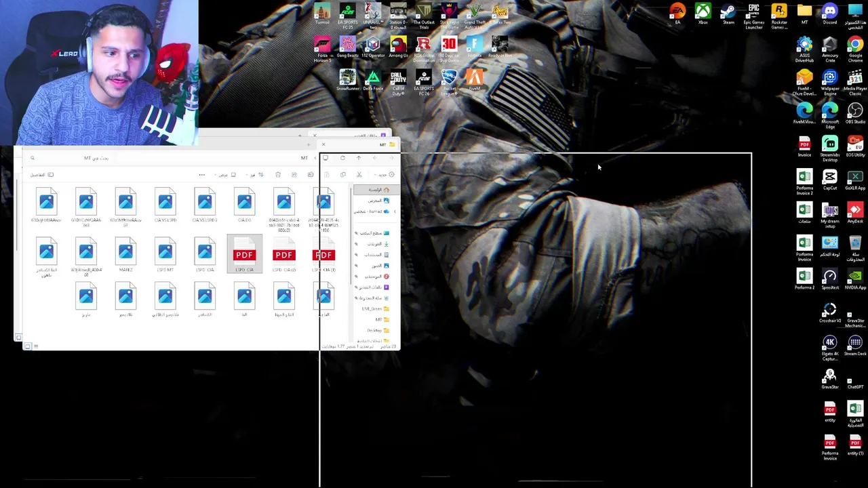Launch Rockstar Games launcher icon
The width and height of the screenshot is (868, 488).
pos(779,16)
